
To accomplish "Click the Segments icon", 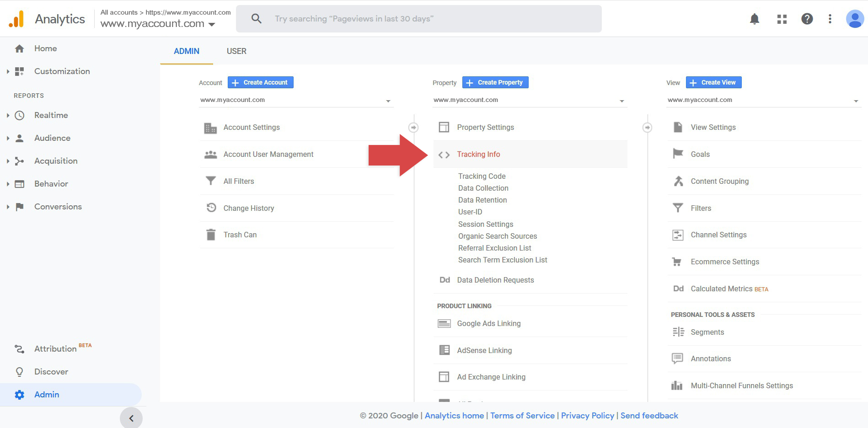I will [678, 332].
